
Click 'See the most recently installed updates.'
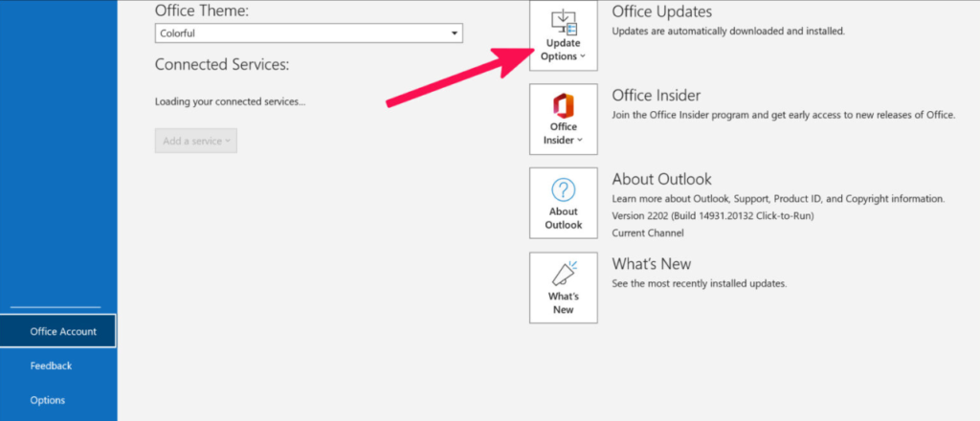(x=700, y=283)
